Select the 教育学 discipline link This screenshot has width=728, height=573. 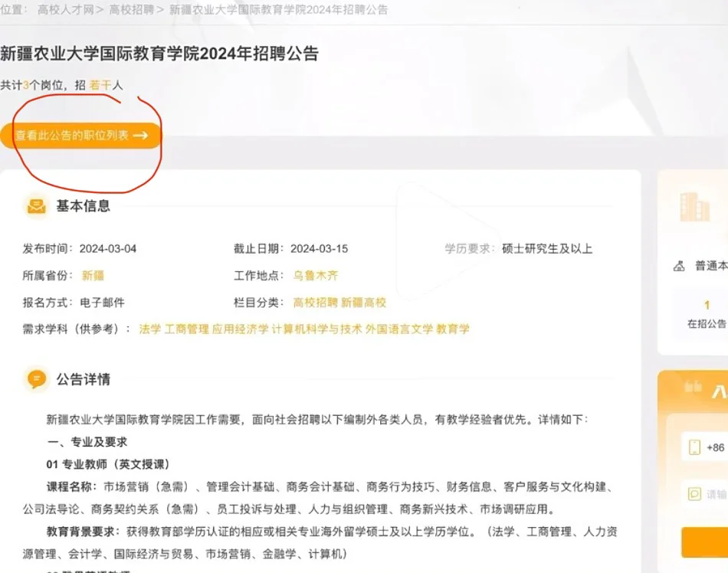click(453, 329)
